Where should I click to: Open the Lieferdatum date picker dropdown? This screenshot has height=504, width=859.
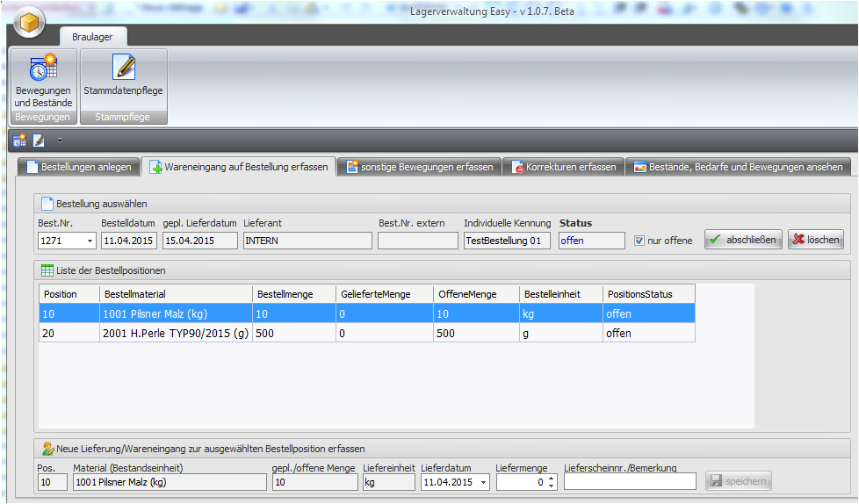tap(483, 482)
